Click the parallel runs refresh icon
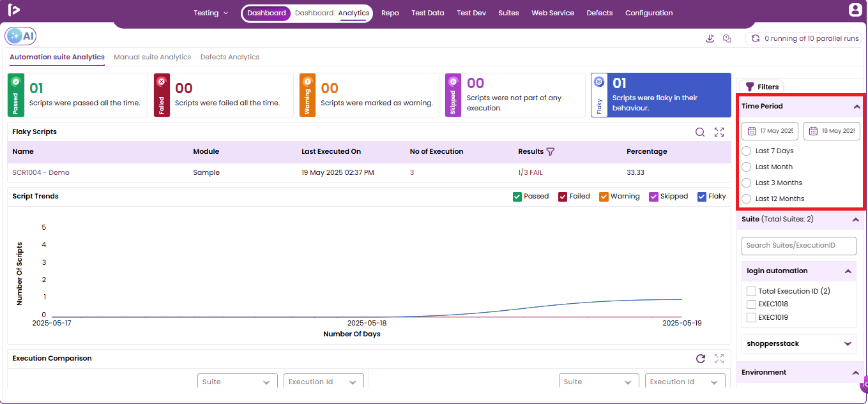This screenshot has width=868, height=404. tap(756, 38)
